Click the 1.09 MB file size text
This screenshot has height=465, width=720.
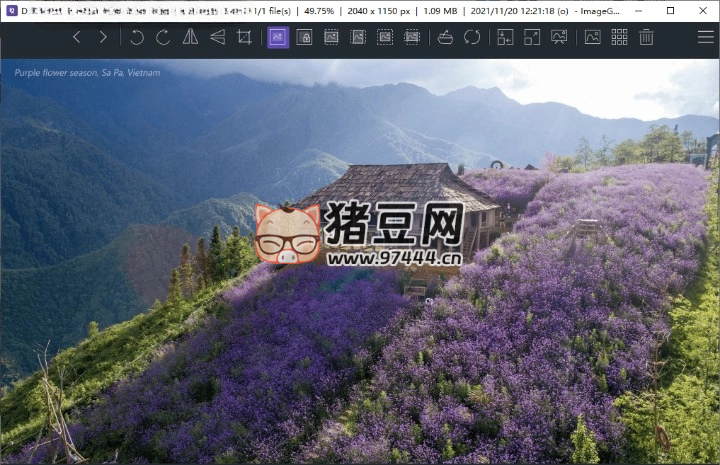coord(440,11)
